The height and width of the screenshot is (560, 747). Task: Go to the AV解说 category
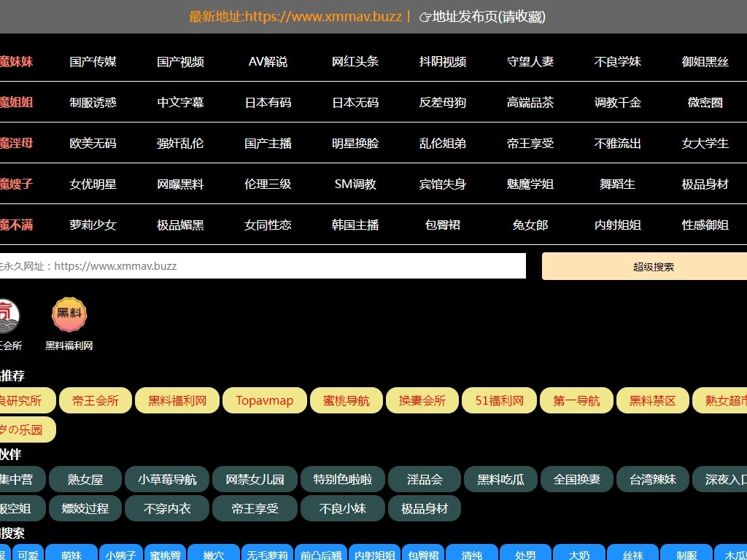point(268,61)
